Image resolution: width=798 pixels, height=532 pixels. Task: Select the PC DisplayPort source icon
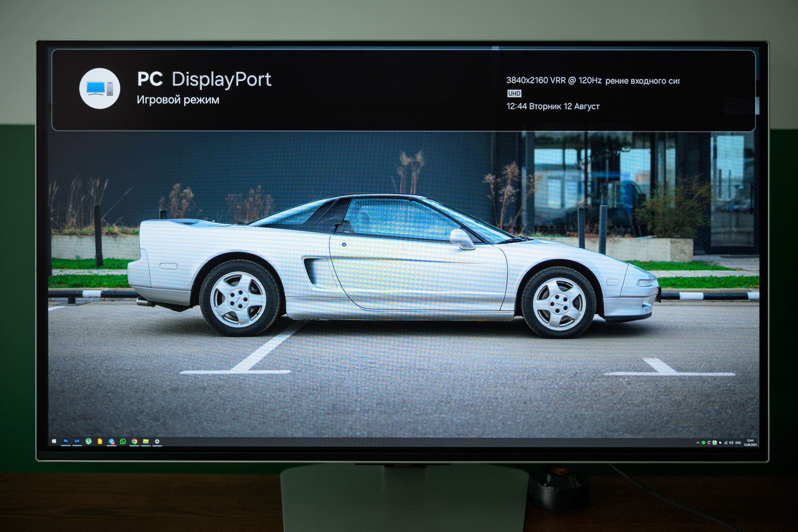[x=100, y=89]
